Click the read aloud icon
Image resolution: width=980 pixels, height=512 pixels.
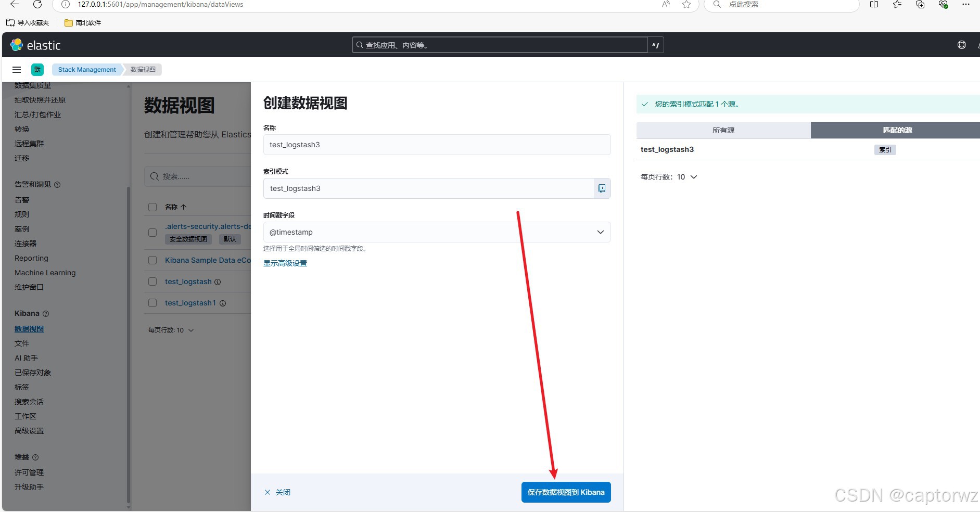coord(666,4)
